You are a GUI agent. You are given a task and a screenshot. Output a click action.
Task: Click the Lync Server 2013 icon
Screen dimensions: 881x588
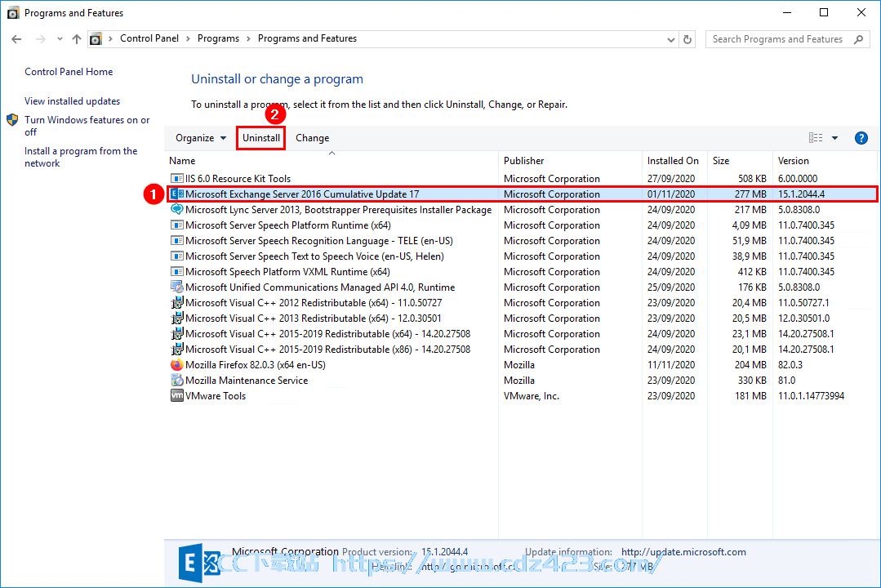[177, 209]
